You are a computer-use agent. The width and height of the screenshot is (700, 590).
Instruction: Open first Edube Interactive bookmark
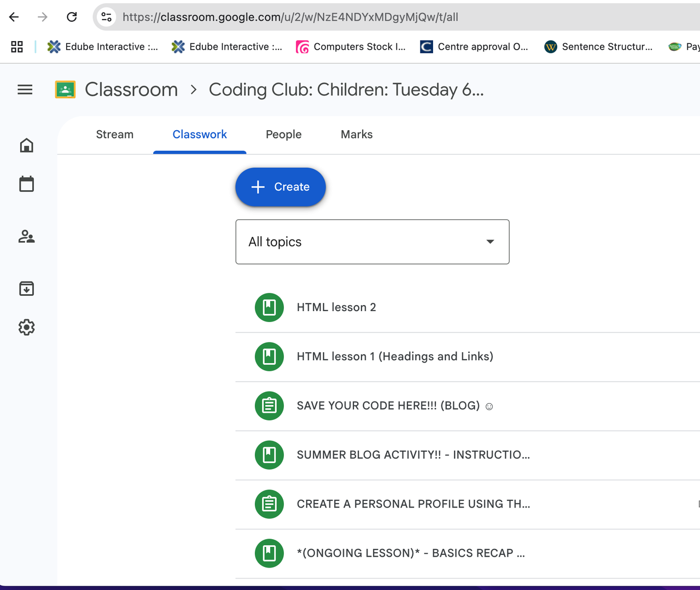[102, 46]
